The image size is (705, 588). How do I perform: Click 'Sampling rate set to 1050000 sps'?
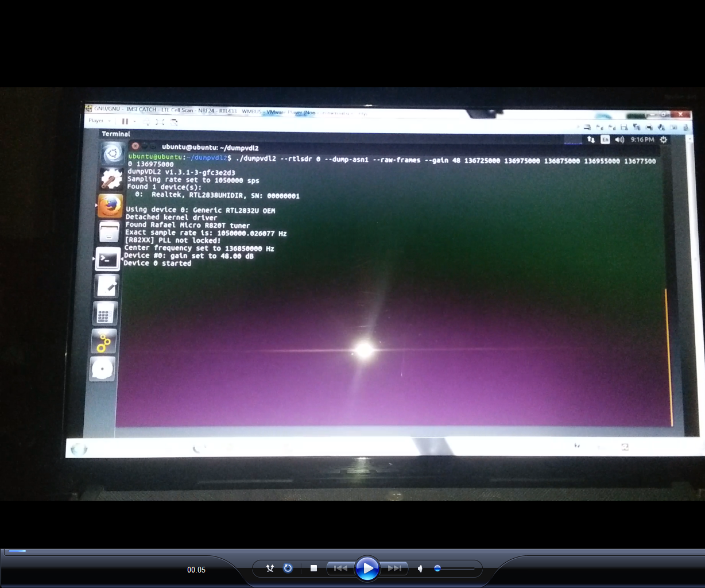coord(193,180)
